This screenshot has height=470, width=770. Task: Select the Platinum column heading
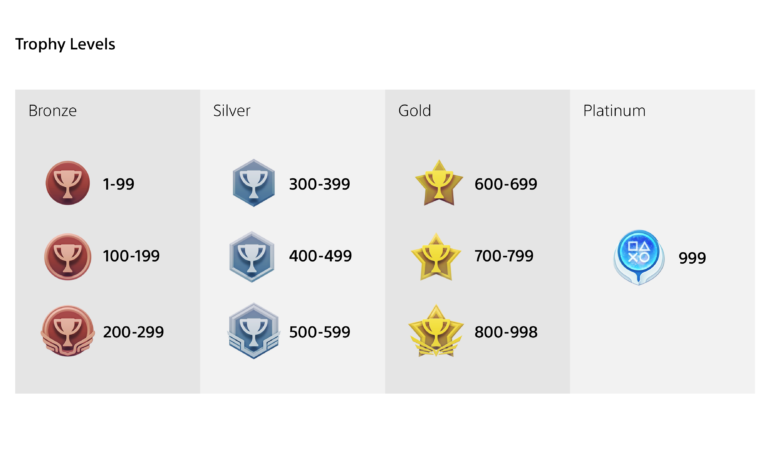(x=614, y=111)
